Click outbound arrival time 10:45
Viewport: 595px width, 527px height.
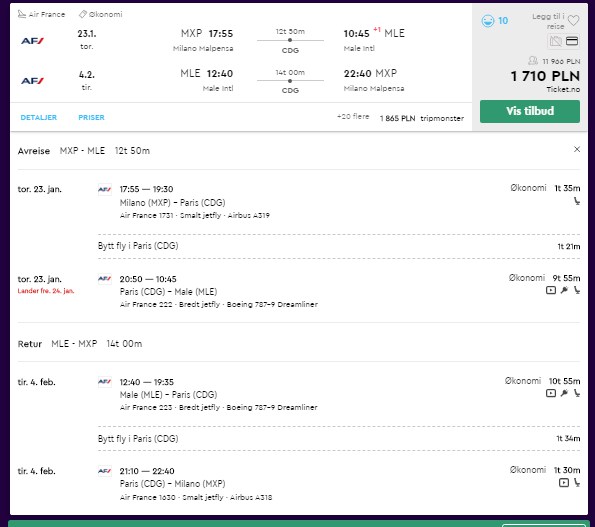356,33
